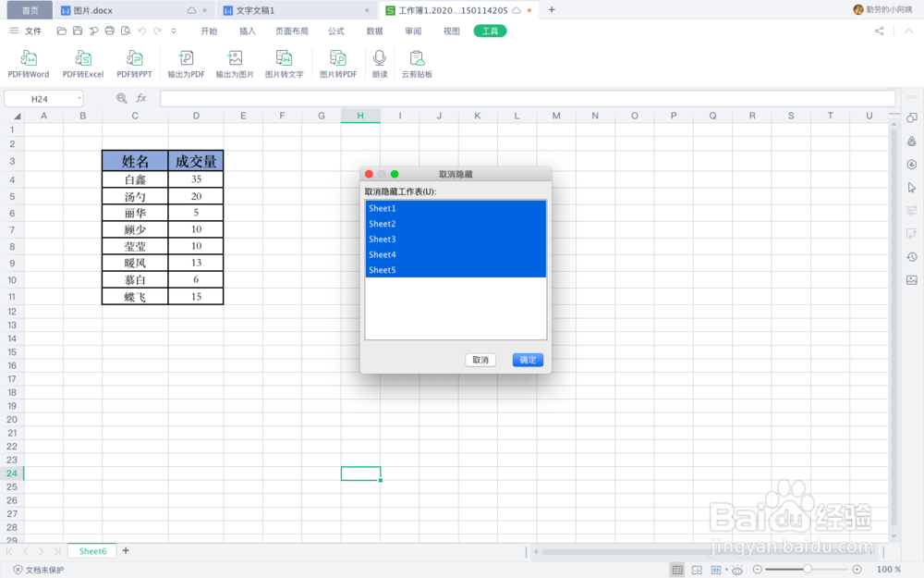Switch to 数据 ribbon tab
924x578 pixels.
coord(375,31)
